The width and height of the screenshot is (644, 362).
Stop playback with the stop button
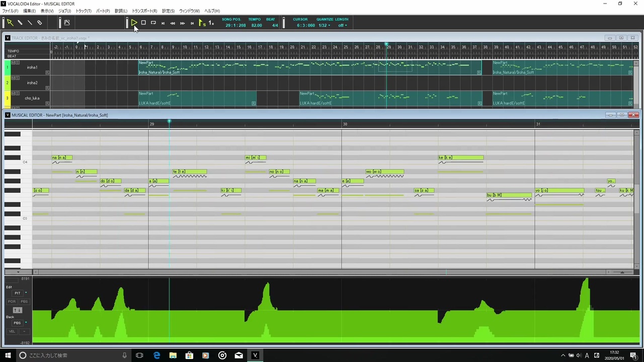[143, 23]
